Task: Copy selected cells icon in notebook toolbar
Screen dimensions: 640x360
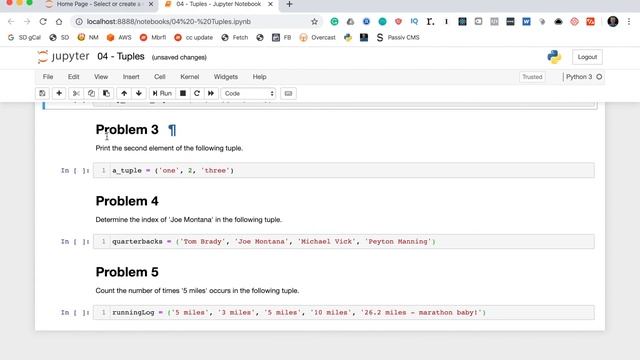Action: point(91,93)
